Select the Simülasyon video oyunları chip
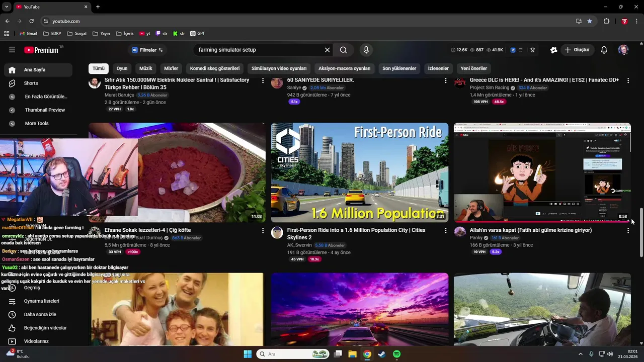The height and width of the screenshot is (362, 644). coord(279,68)
